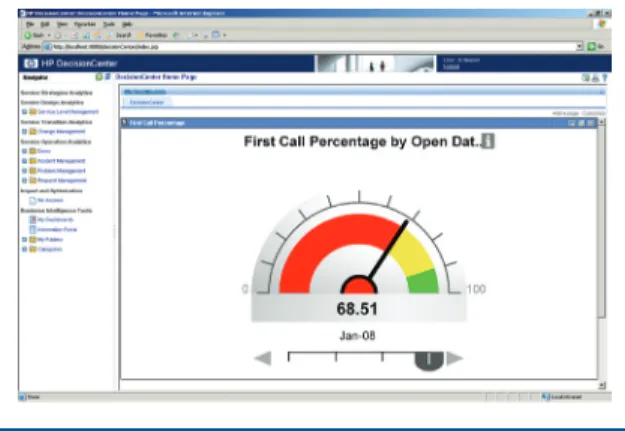Open the Back button history dropdown arrow
The width and height of the screenshot is (625, 431).
point(49,35)
